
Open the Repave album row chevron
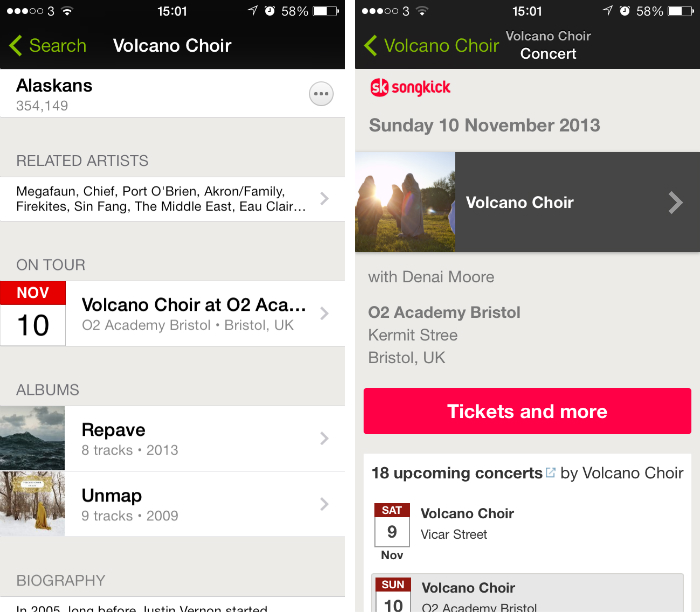(x=324, y=438)
